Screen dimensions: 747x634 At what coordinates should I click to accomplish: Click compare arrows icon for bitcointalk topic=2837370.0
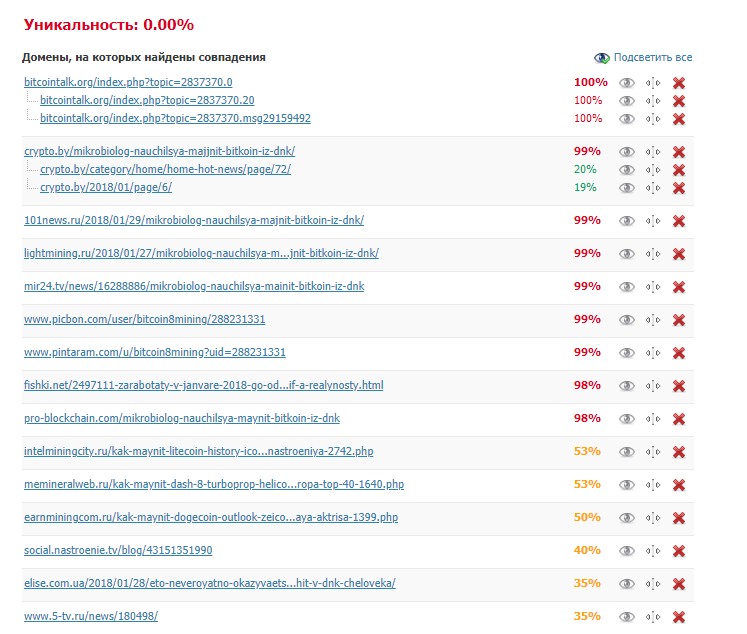(x=653, y=83)
